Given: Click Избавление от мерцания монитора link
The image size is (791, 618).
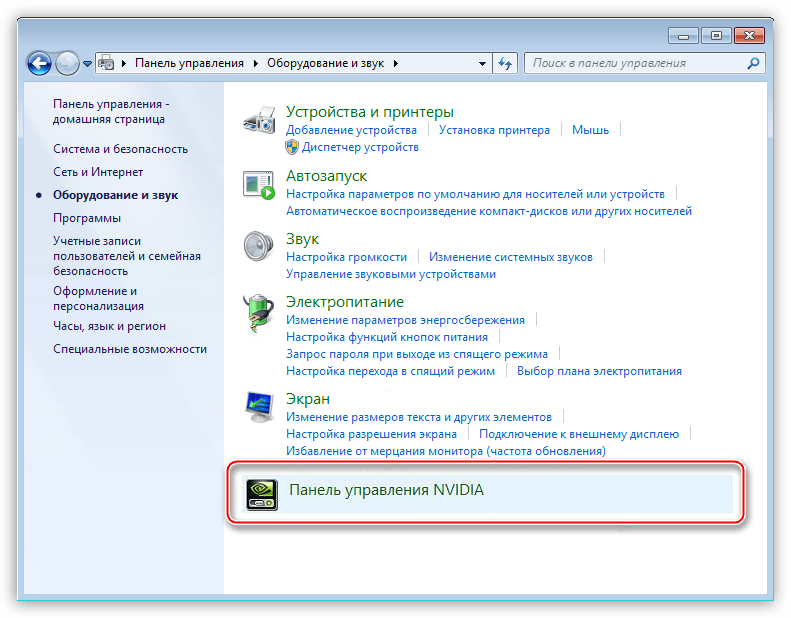Looking at the screenshot, I should [x=446, y=452].
